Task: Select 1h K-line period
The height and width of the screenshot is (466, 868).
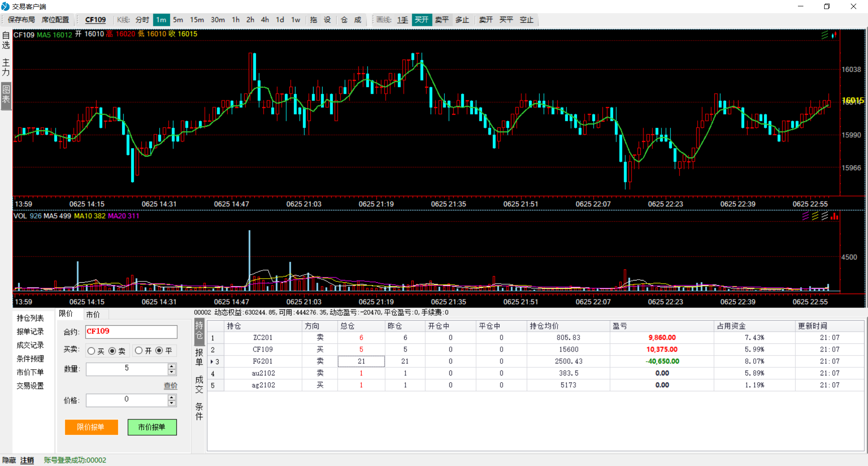Action: [x=236, y=20]
